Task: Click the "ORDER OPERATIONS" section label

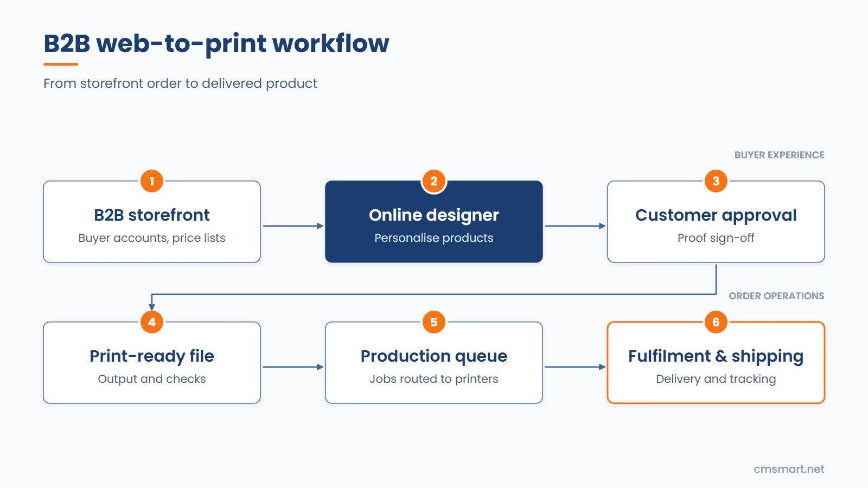Action: pos(776,296)
